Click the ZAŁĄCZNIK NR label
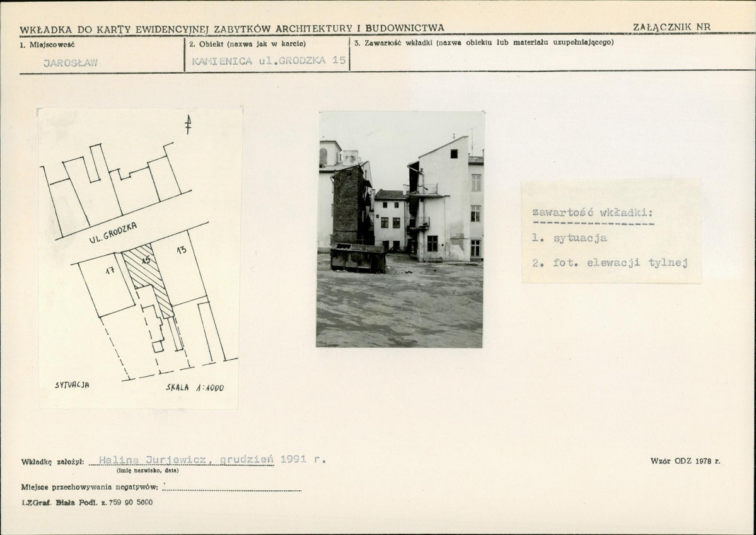The image size is (756, 535). point(671,27)
